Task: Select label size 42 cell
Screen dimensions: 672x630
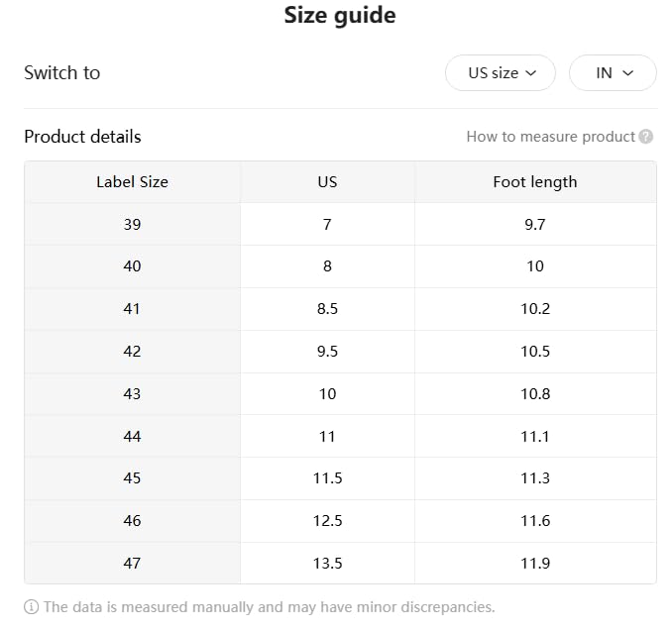Action: [x=132, y=352]
